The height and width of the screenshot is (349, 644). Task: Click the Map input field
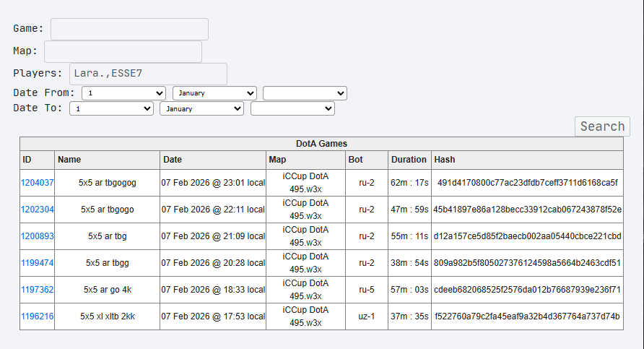[x=123, y=51]
